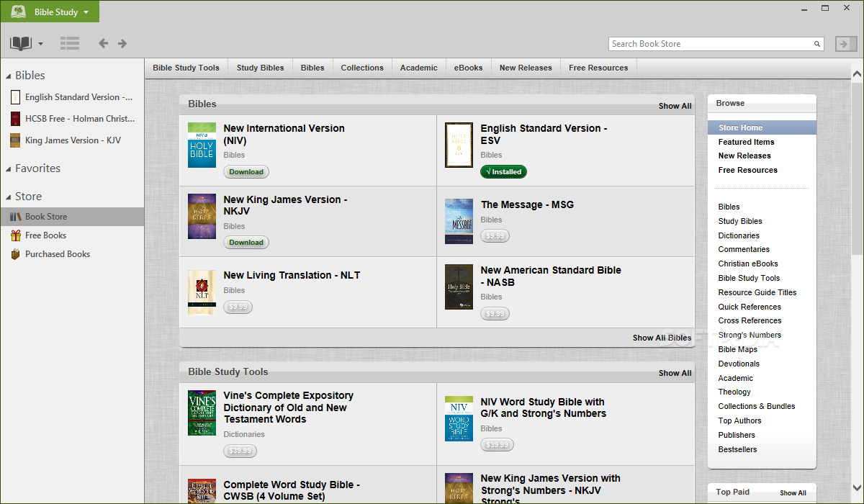Show All in Top Paid panel
The width and height of the screenshot is (864, 504).
pyautogui.click(x=793, y=493)
